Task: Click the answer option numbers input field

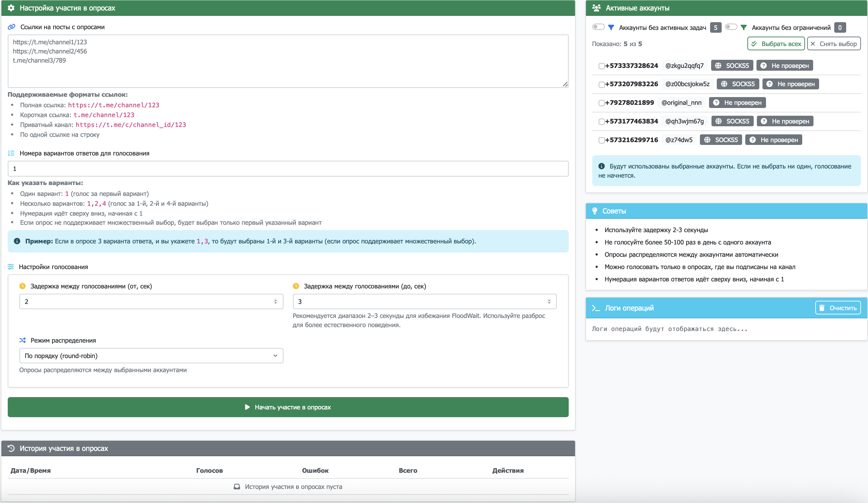Action: [x=288, y=168]
